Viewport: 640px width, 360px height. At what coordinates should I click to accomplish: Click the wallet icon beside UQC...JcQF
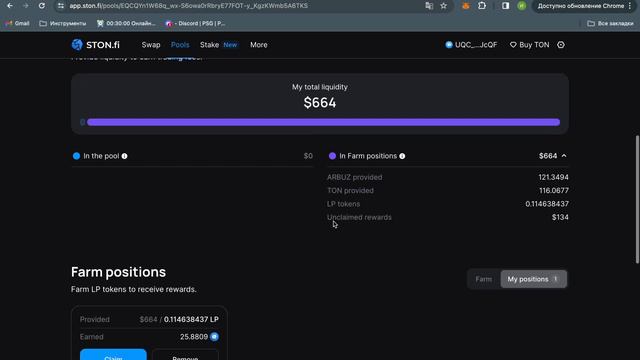[449, 45]
